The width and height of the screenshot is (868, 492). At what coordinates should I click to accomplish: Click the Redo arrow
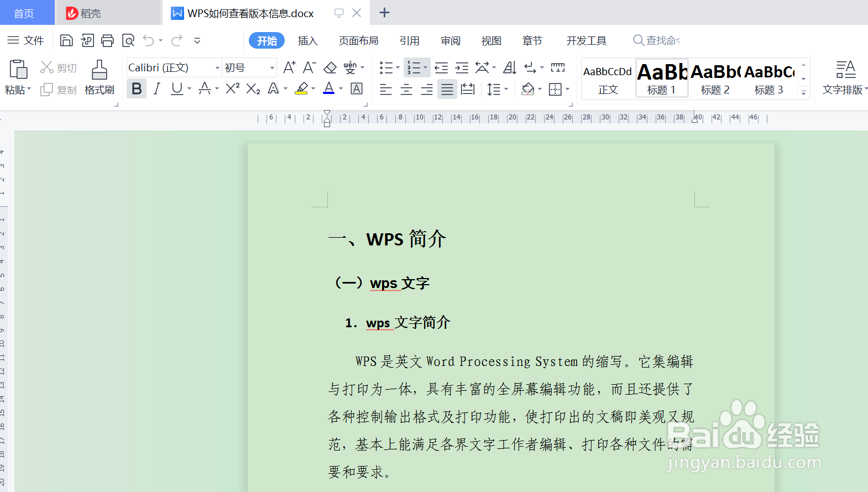[177, 40]
